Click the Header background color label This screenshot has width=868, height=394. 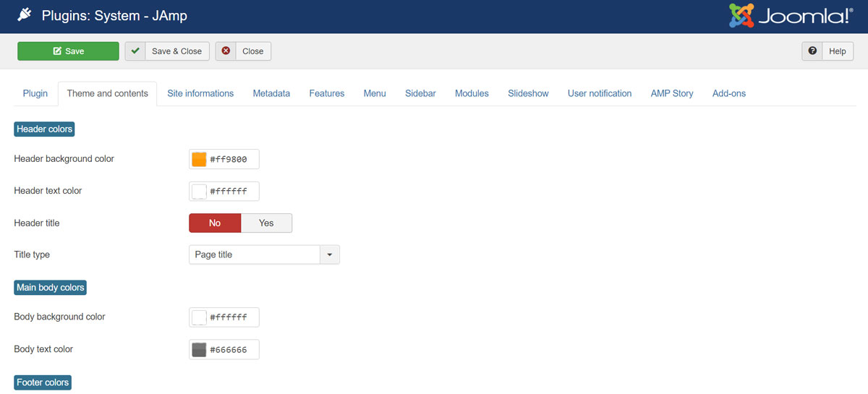coord(64,158)
